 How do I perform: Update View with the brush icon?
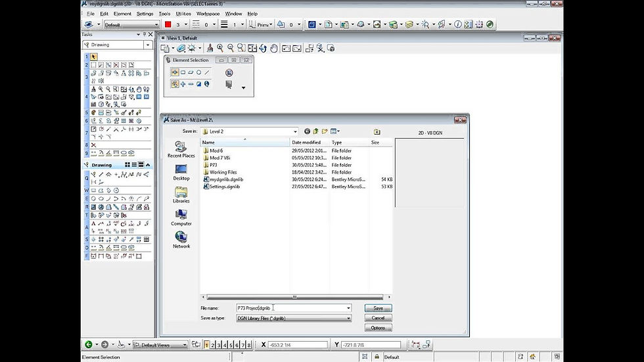[x=210, y=48]
